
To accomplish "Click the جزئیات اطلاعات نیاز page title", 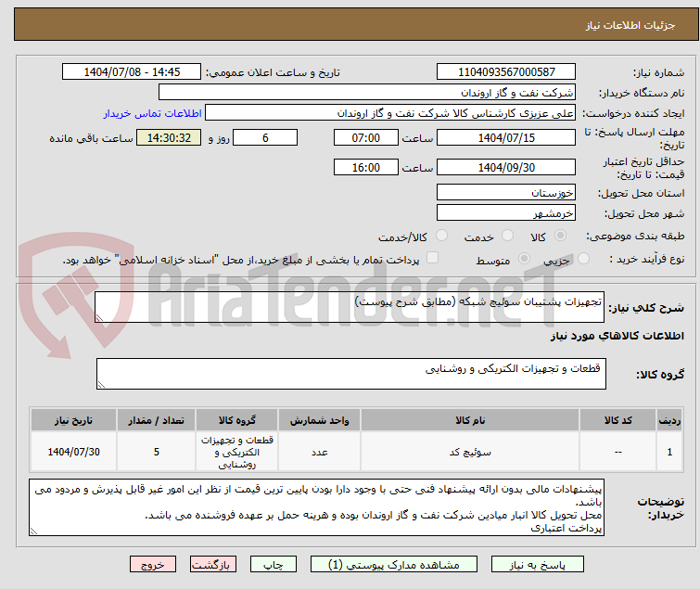I will 630,25.
